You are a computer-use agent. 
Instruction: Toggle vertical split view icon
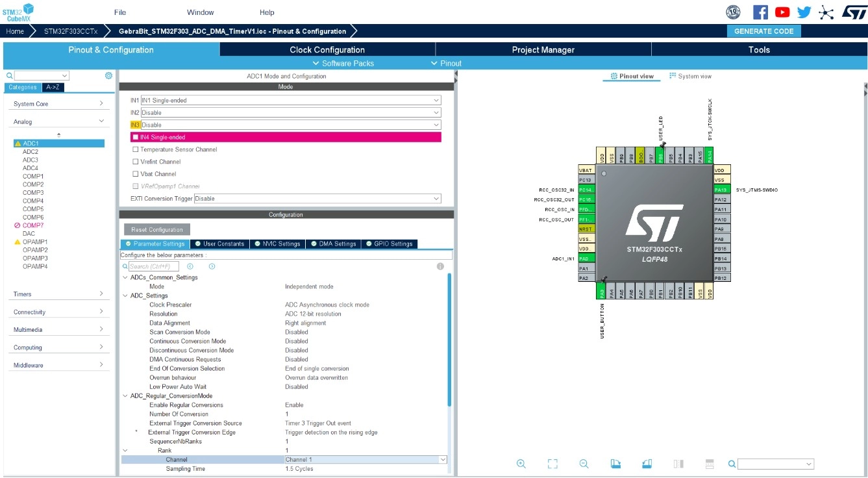point(678,464)
